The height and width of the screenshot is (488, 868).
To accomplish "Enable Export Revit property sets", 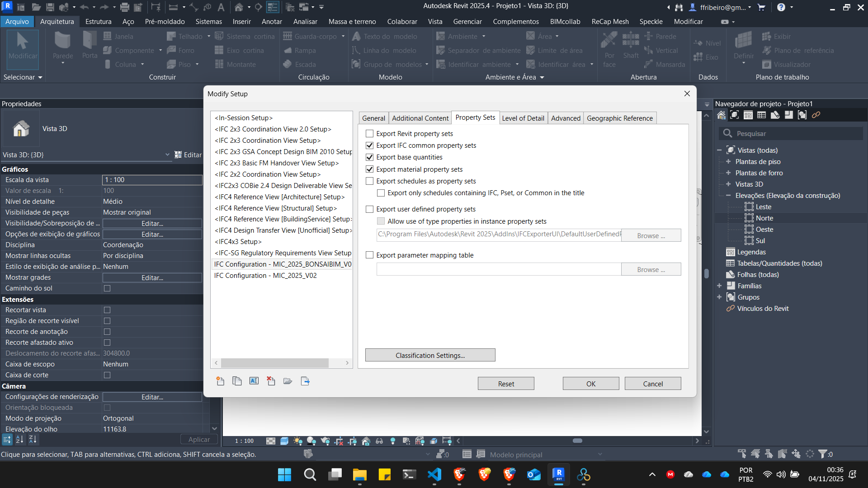I will pyautogui.click(x=369, y=134).
